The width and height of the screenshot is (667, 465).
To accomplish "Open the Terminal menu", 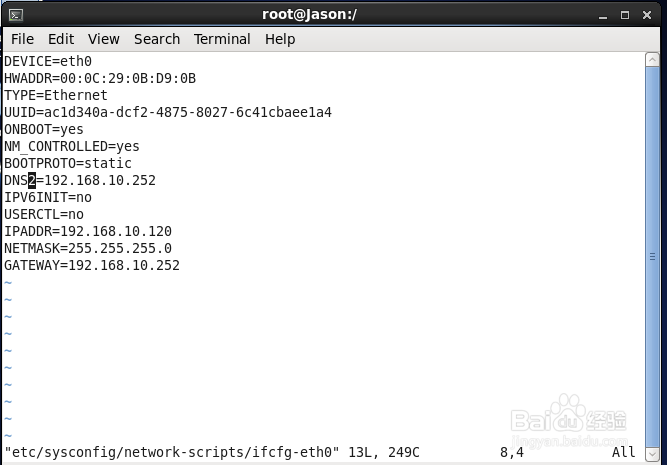I will click(222, 39).
